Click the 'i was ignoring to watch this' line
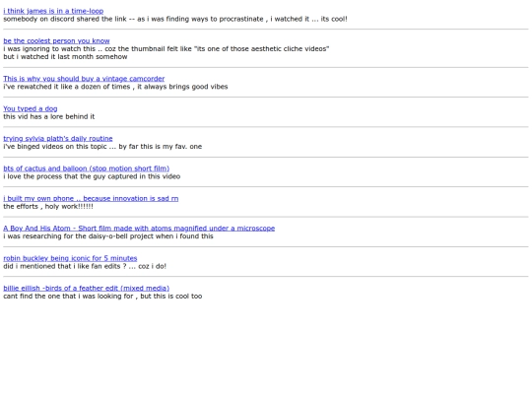532x399 pixels. [x=166, y=49]
